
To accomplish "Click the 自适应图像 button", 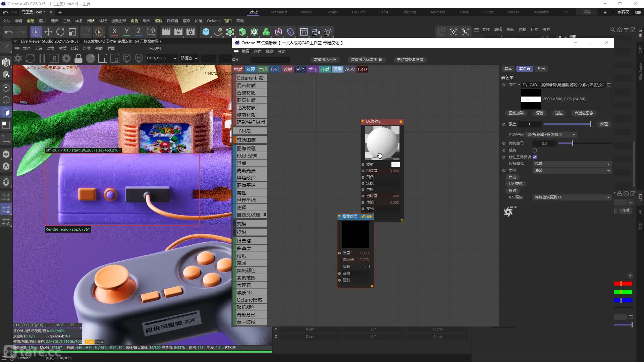I will coord(584,113).
